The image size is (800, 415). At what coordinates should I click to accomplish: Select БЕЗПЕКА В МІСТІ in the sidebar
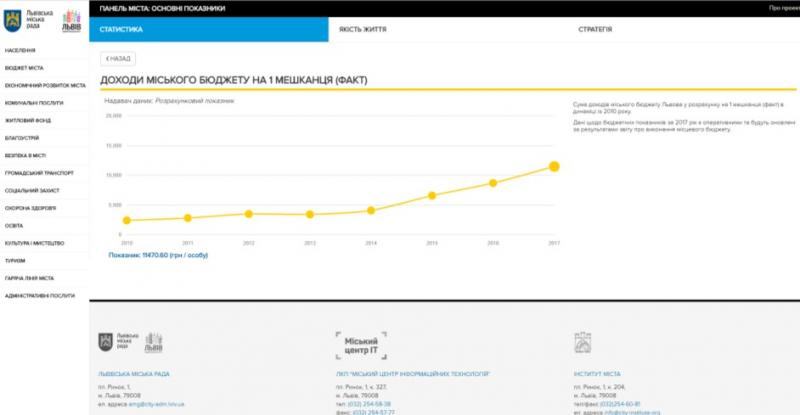click(x=26, y=156)
